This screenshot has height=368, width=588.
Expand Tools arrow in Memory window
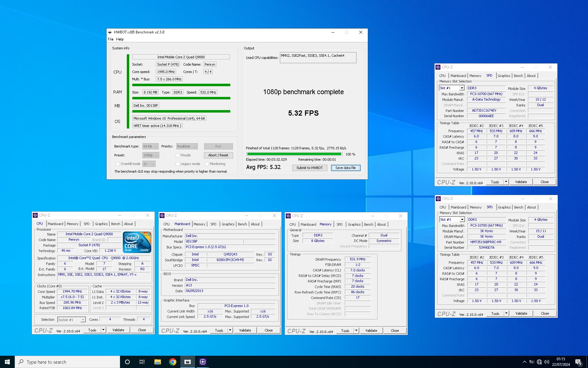[356, 331]
